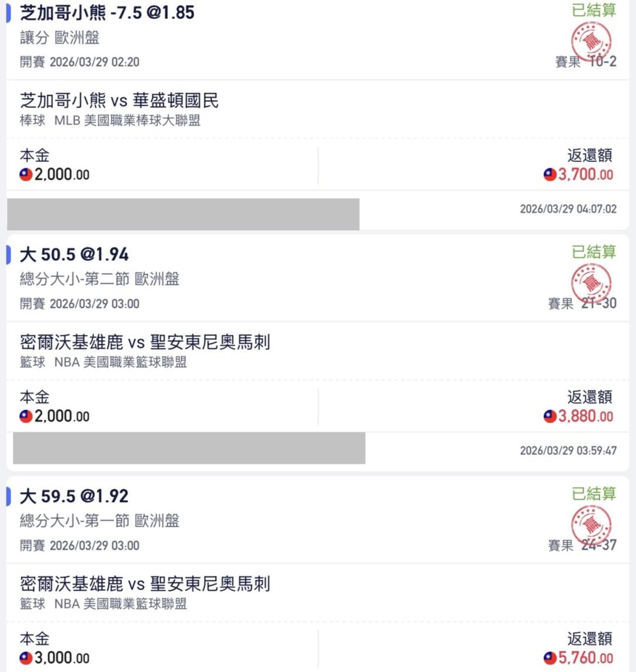Click Taiwan flag beside Cubs 2,000.00 stake
Viewport: 636px width, 672px height.
26,174
